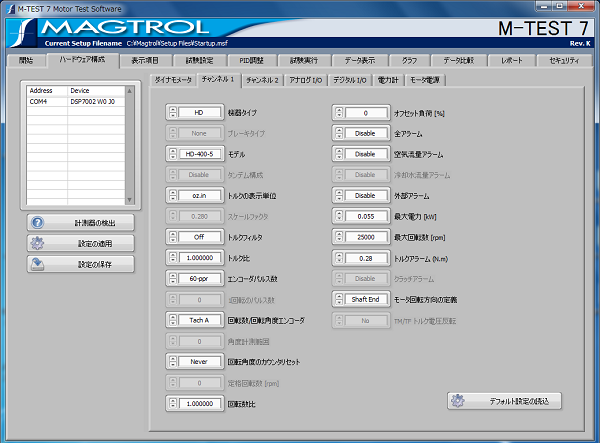
Task: Click the device list scrollbar up arrow
Action: (x=130, y=91)
